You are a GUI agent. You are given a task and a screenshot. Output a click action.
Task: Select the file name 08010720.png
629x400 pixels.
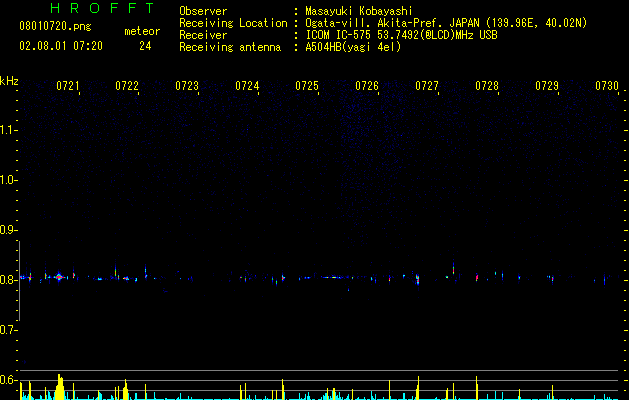coord(55,27)
